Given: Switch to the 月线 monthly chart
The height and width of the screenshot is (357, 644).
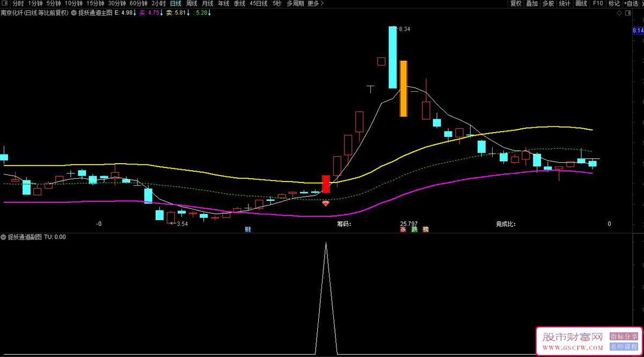Looking at the screenshot, I should pos(207,3).
